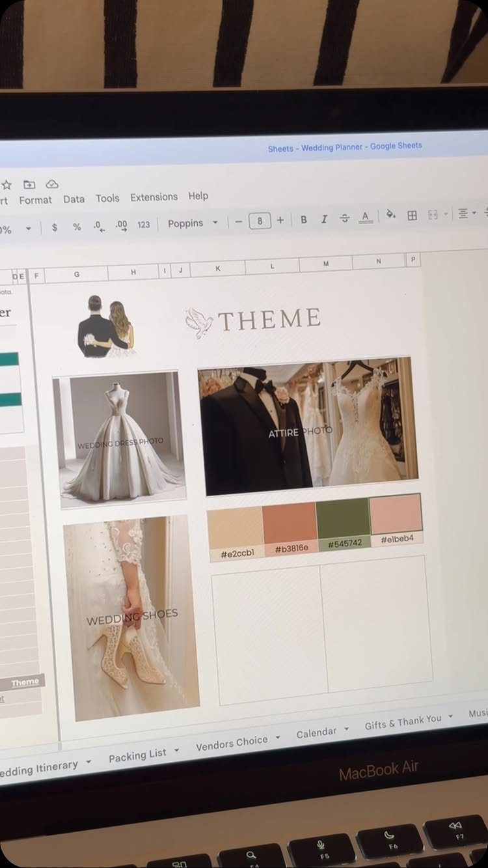Select the terracotta #b3816e color swatch
The width and height of the screenshot is (488, 868).
coord(290,523)
